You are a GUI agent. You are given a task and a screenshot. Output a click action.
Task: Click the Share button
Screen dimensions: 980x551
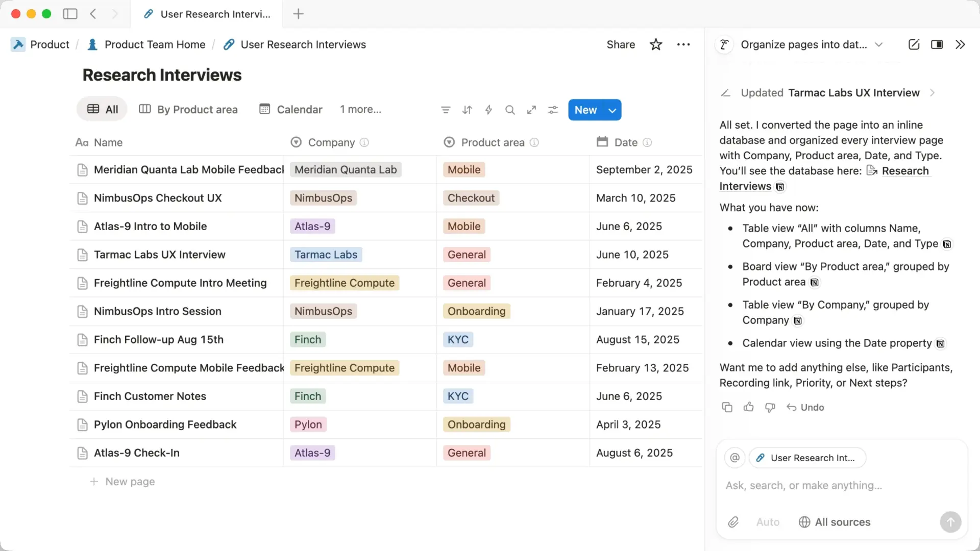tap(621, 44)
